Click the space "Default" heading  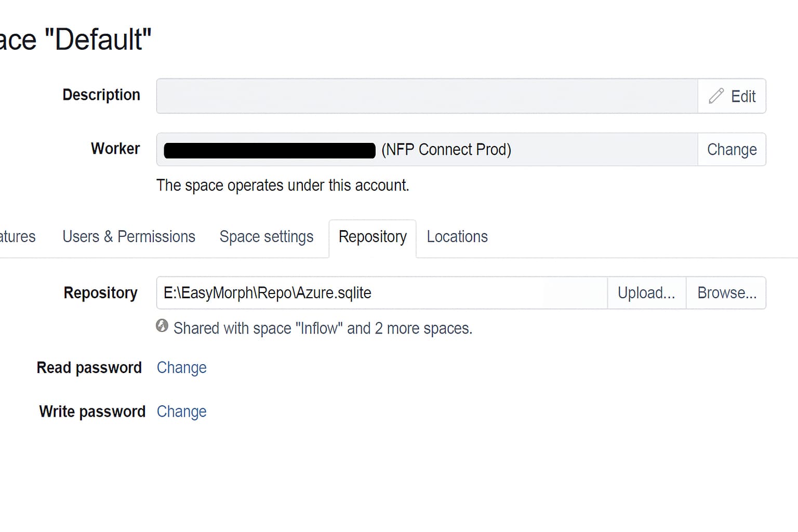pyautogui.click(x=76, y=39)
